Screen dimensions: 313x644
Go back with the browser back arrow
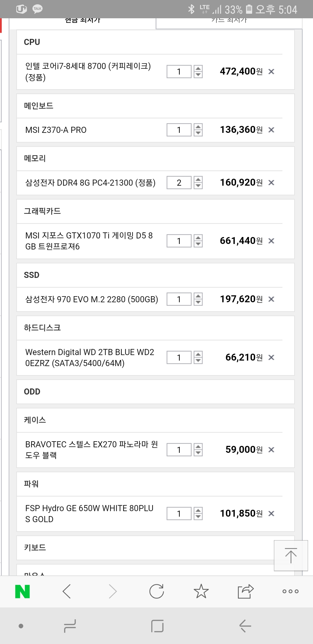point(67,591)
